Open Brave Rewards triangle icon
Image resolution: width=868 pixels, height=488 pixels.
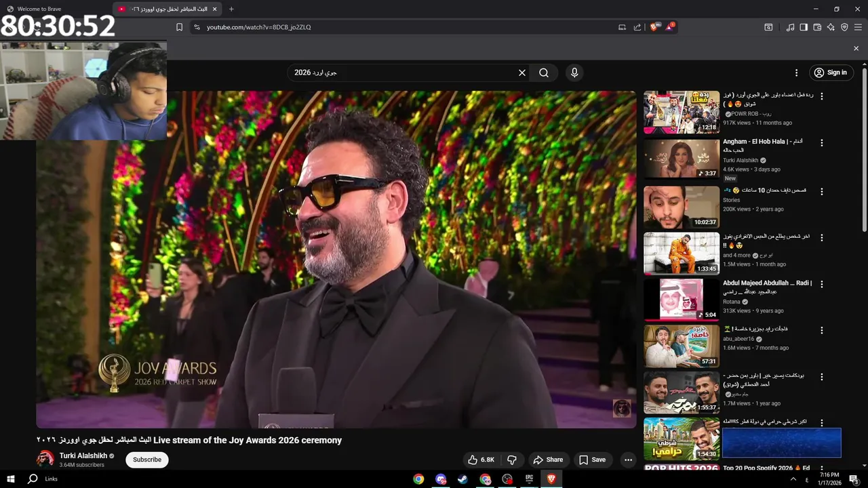point(670,27)
